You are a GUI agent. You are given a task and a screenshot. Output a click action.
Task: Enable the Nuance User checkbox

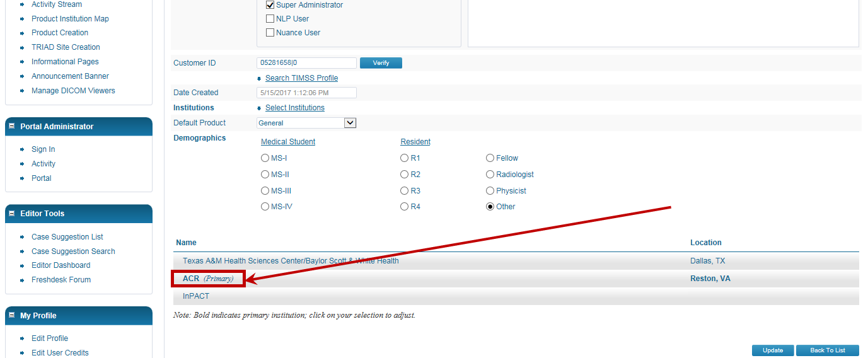click(270, 32)
